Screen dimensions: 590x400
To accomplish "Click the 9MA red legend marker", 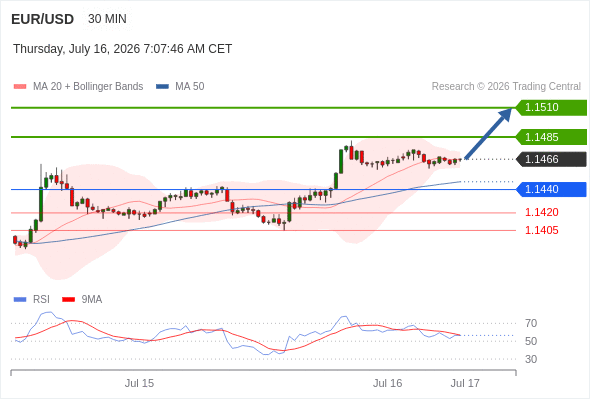I will [x=68, y=300].
